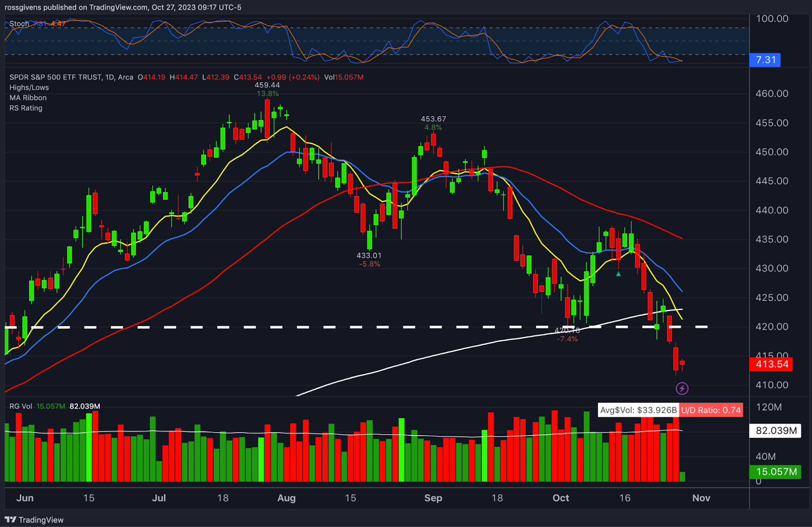Select the RS Rating indicator legend
This screenshot has width=812, height=527.
(x=26, y=108)
